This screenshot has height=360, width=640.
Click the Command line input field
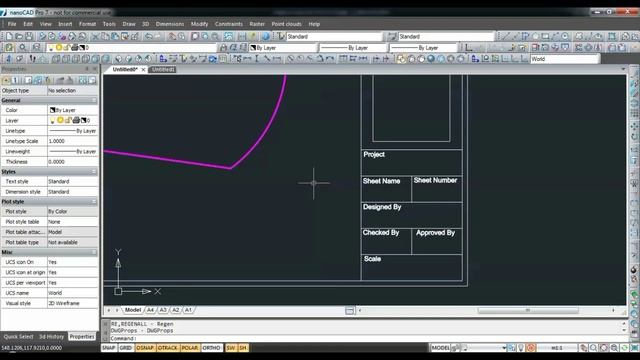click(x=365, y=338)
